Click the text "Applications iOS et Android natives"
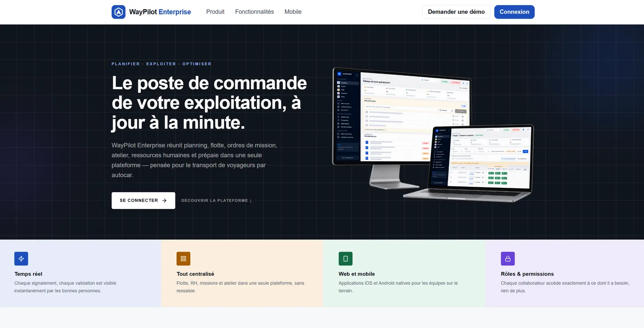644x328 pixels. point(398,287)
